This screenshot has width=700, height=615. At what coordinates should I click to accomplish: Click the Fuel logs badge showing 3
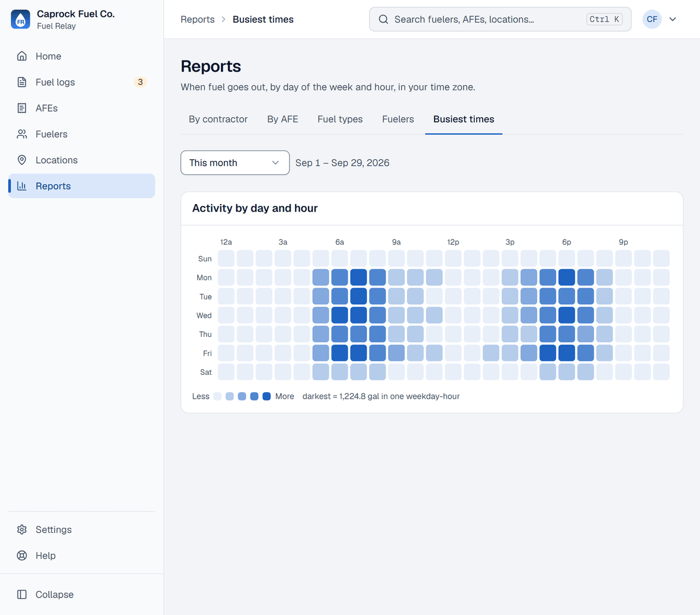(x=140, y=82)
